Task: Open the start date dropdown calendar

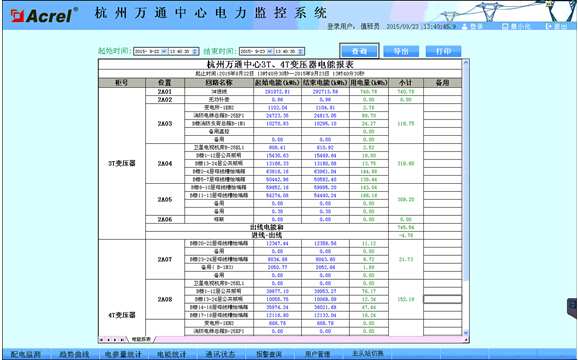Action: [x=164, y=51]
